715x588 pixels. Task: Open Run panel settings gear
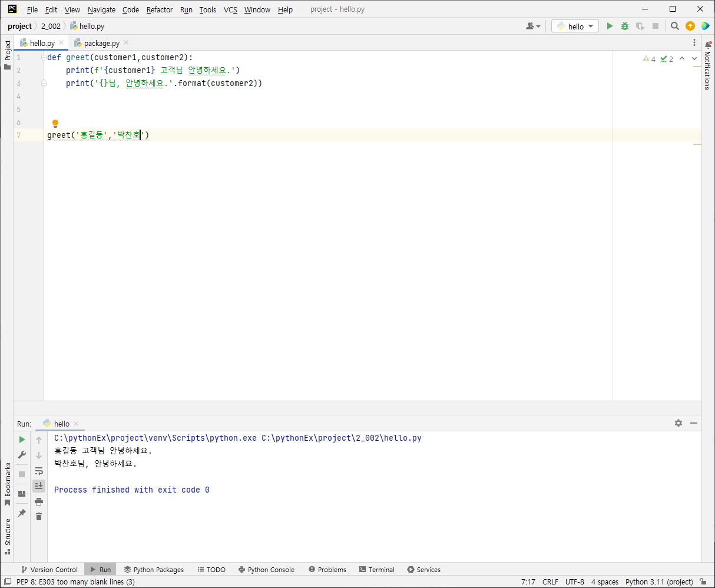point(678,423)
